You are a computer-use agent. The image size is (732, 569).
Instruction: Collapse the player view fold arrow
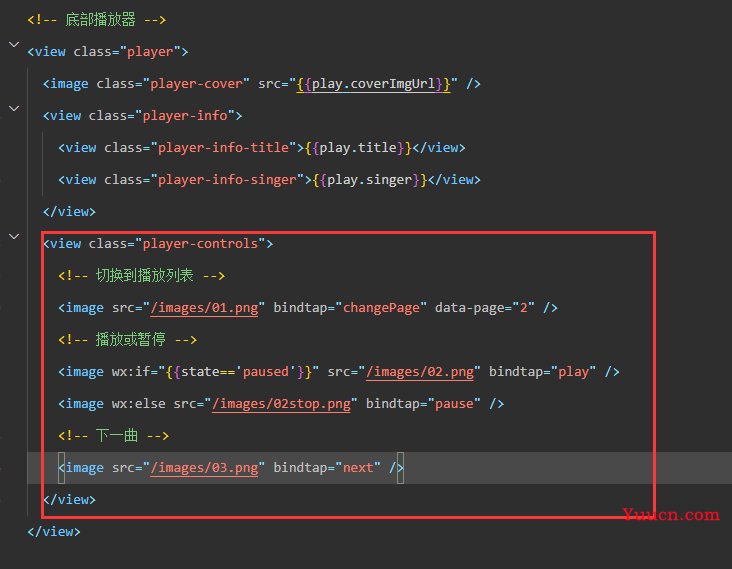[x=14, y=45]
